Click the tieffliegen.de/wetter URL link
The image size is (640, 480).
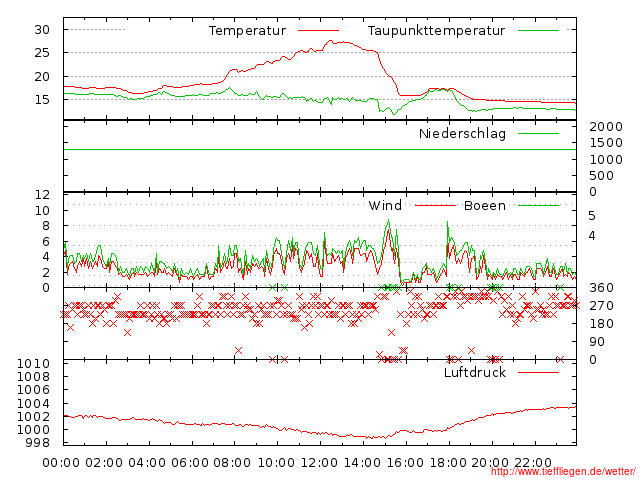point(563,471)
